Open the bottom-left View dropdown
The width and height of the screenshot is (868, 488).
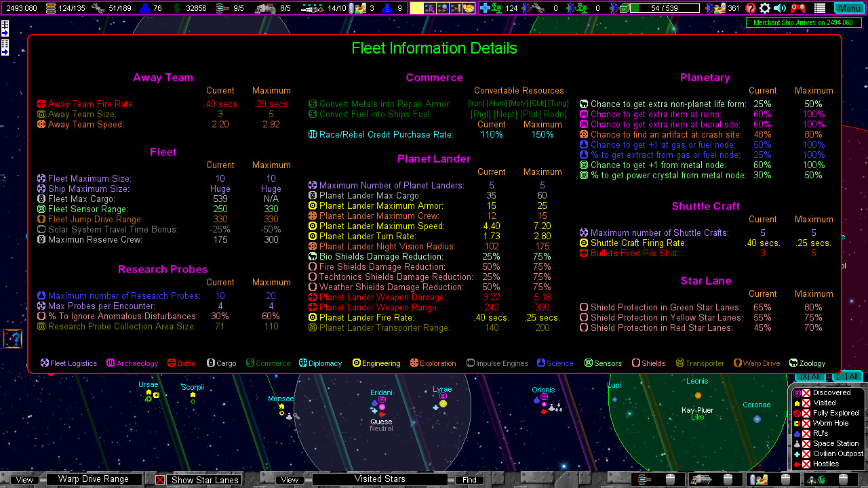point(24,479)
